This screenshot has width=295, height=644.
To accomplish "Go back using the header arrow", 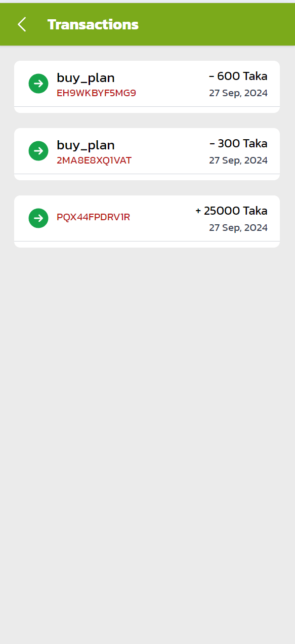I will [22, 24].
